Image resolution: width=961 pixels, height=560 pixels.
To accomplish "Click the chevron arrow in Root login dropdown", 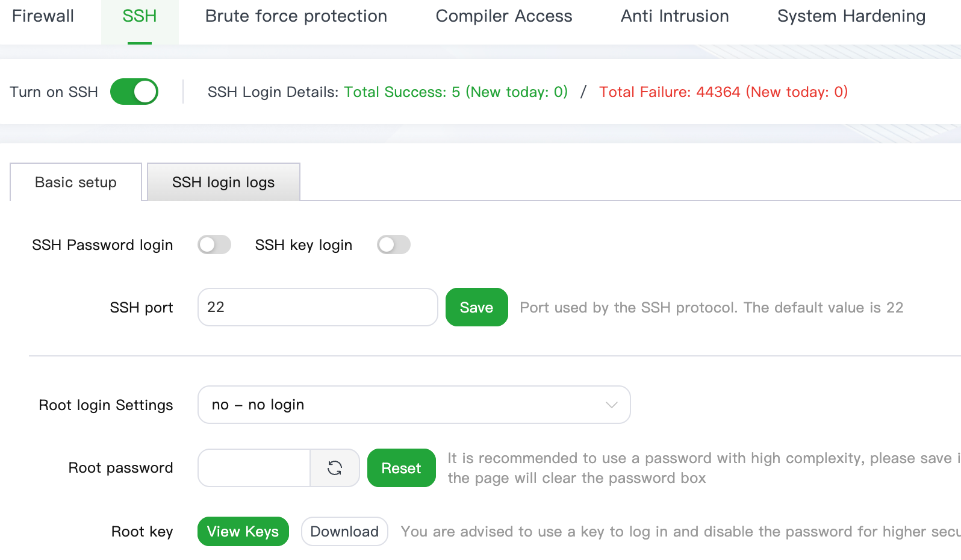I will click(612, 405).
